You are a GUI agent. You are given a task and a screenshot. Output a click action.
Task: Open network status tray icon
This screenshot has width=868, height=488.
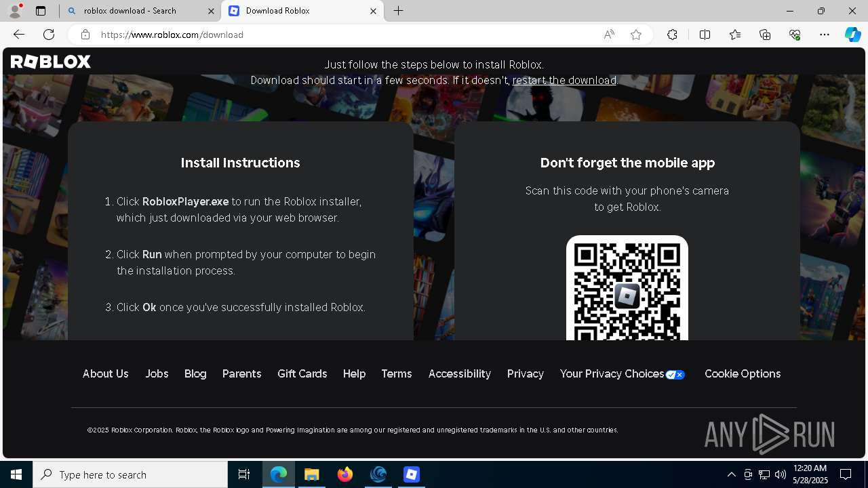click(x=764, y=474)
